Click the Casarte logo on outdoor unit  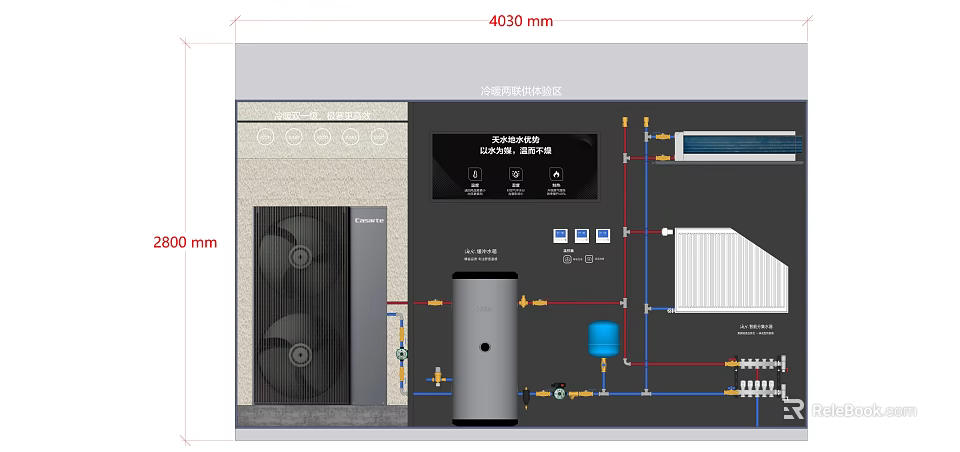pos(369,220)
